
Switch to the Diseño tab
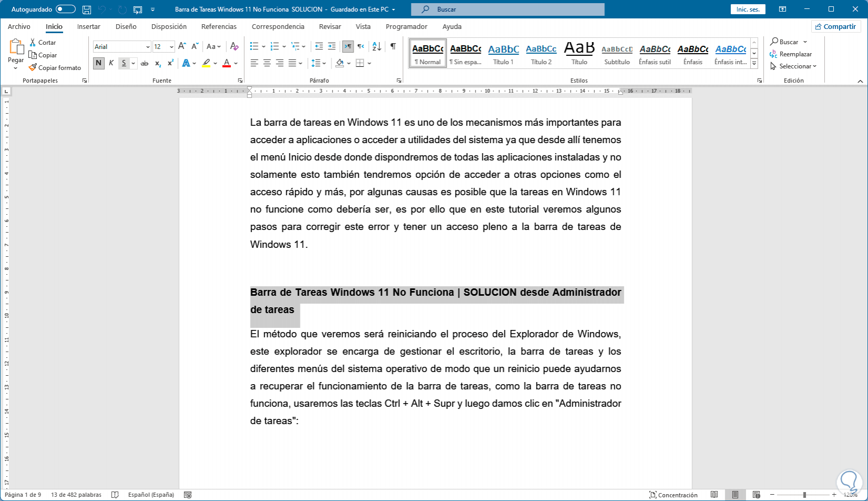click(x=126, y=26)
